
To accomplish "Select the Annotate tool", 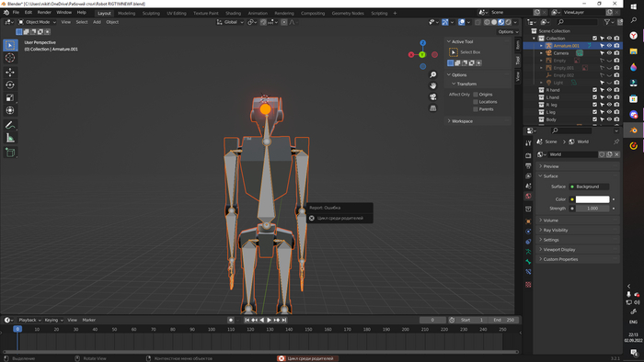I will 10,125.
